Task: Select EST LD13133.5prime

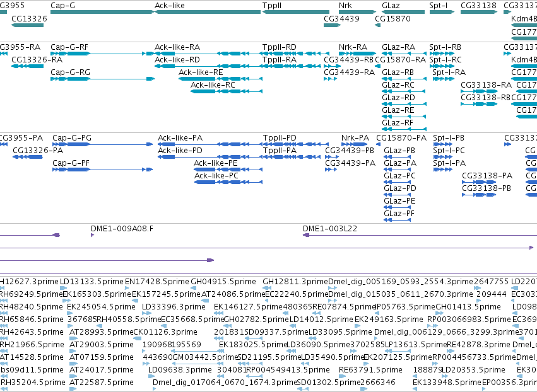Action: tap(64, 288)
